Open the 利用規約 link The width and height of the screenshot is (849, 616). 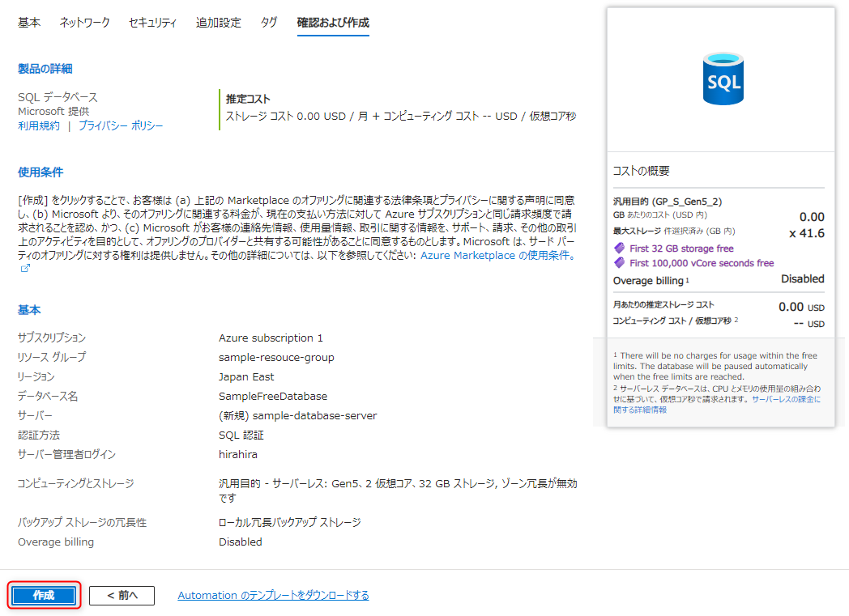[39, 125]
